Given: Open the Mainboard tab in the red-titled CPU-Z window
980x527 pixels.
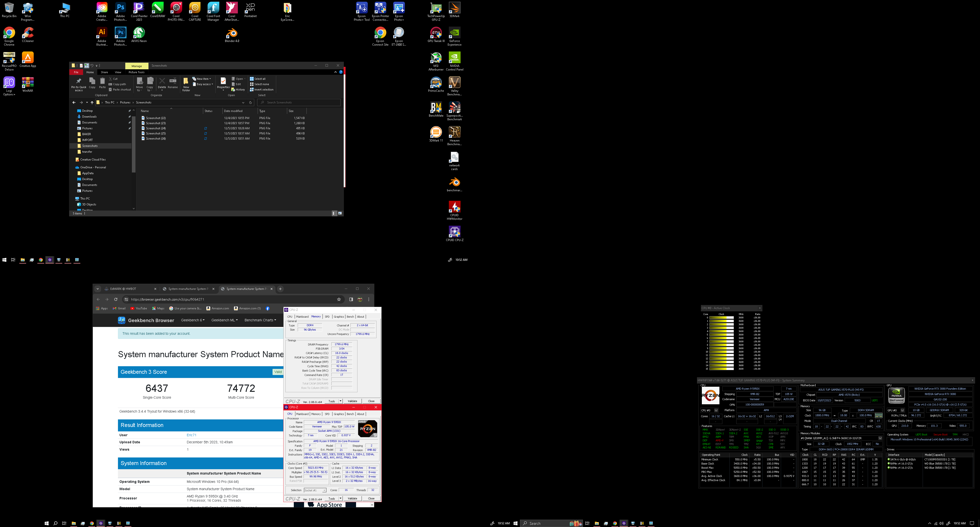Looking at the screenshot, I should coord(302,414).
